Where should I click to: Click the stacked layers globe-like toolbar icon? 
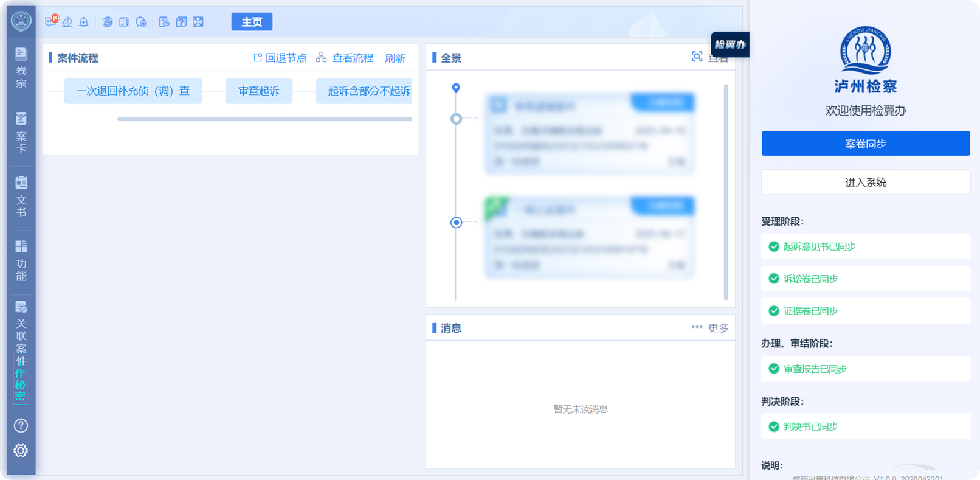tap(108, 23)
